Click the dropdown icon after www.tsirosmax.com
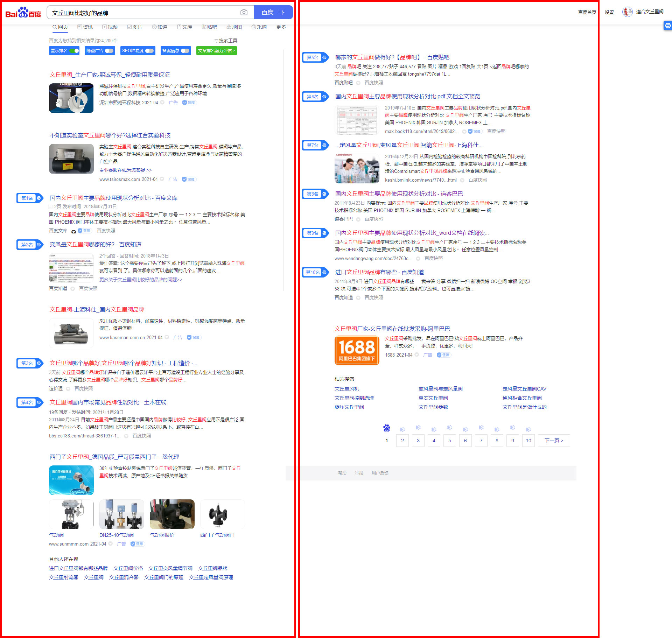Screen dimensions: 672x639 [162, 179]
